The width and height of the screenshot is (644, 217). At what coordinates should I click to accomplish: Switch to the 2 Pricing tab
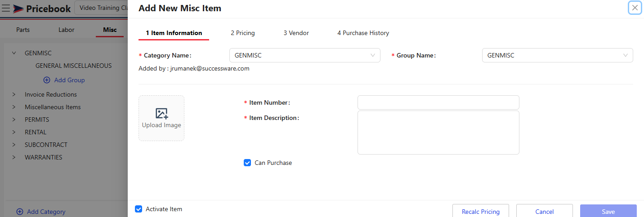coord(242,33)
